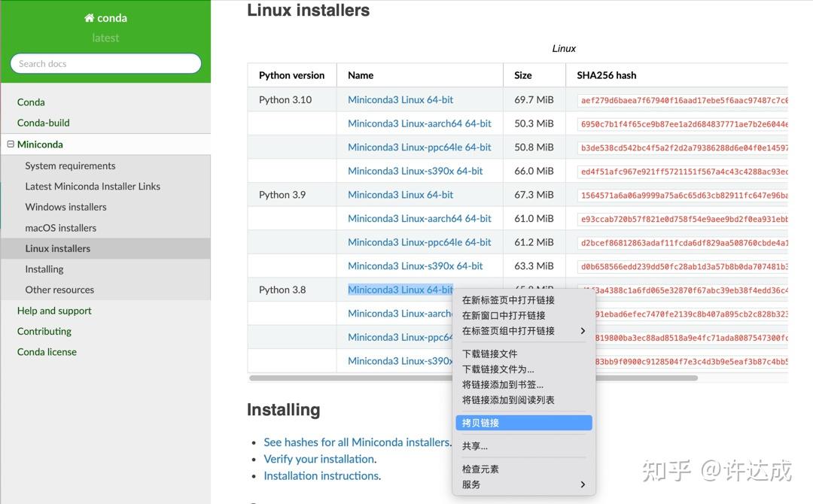Click SHA256 hash starting with 1564571a
The width and height of the screenshot is (813, 504).
tap(683, 196)
